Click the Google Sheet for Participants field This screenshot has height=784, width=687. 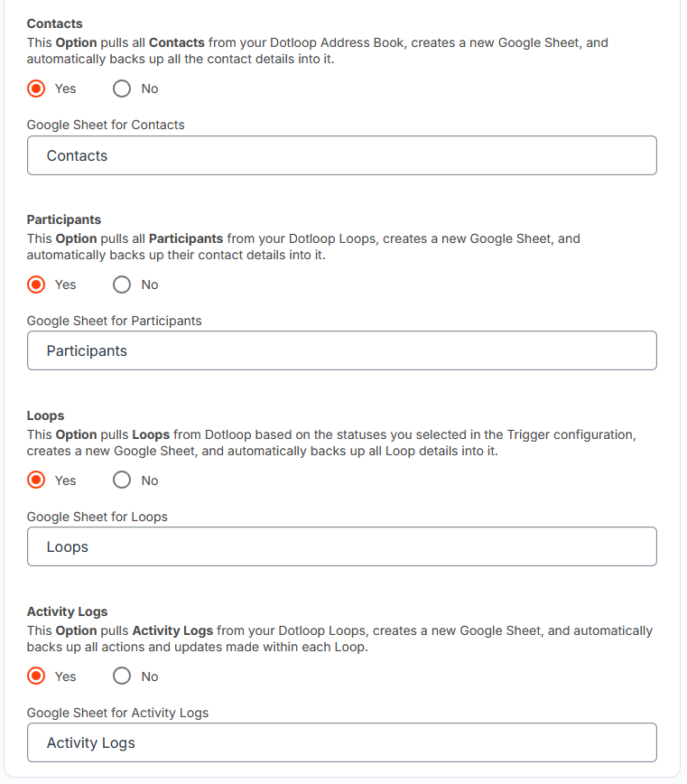pos(341,350)
